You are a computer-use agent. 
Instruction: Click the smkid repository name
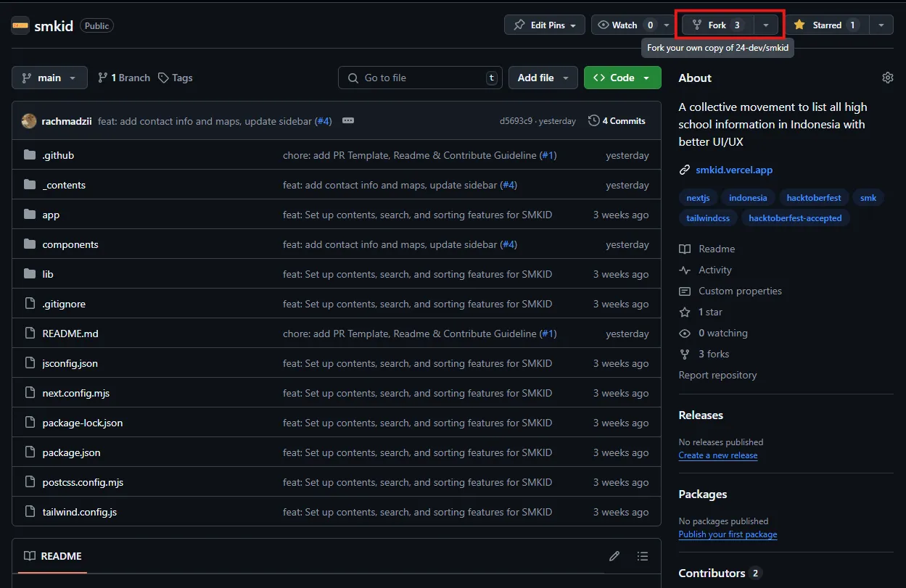point(54,25)
